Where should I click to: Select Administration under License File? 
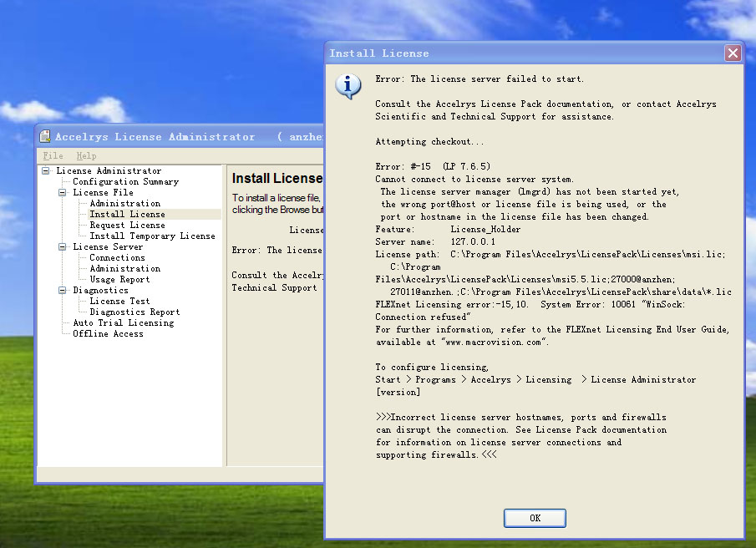coord(124,203)
